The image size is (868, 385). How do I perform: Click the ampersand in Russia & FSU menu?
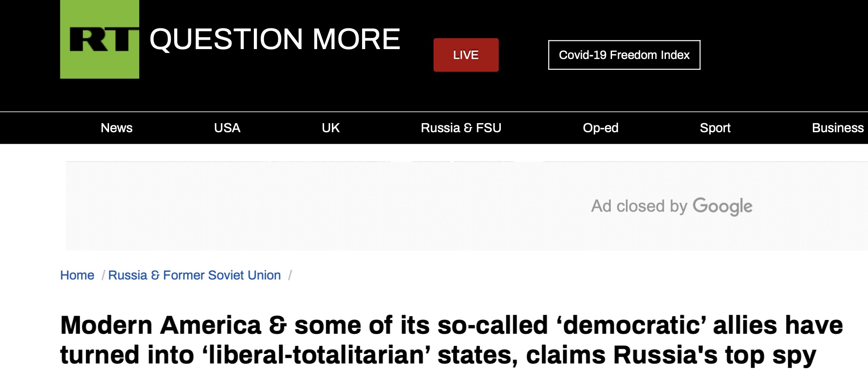coord(468,128)
